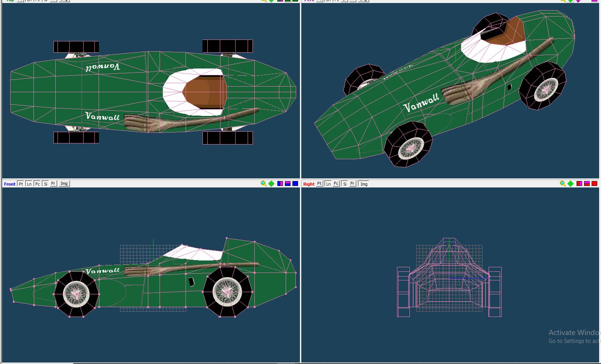Click the red Right view label

[x=309, y=184]
